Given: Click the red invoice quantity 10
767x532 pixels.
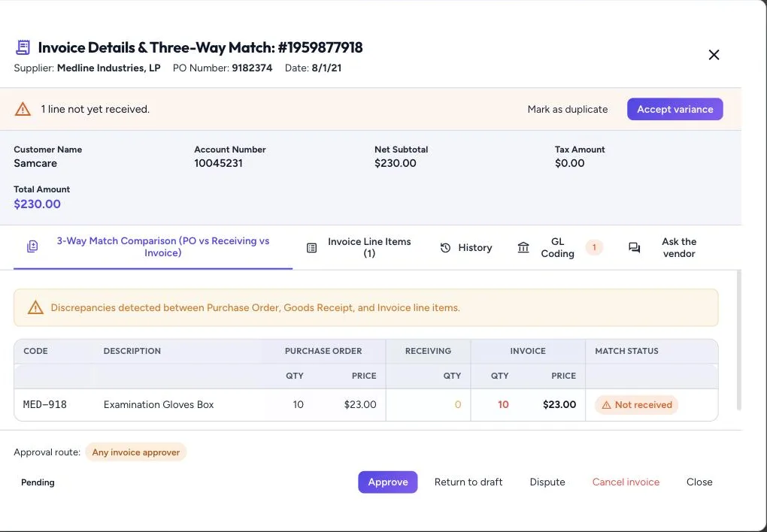Looking at the screenshot, I should 503,405.
